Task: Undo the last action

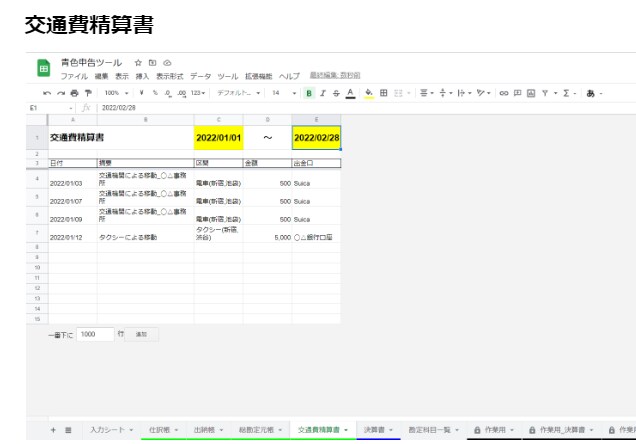Action: [x=47, y=93]
